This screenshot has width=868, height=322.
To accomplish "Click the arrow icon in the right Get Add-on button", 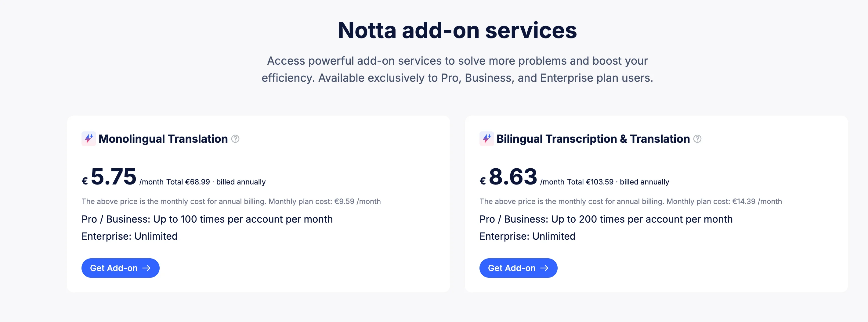I will 544,268.
